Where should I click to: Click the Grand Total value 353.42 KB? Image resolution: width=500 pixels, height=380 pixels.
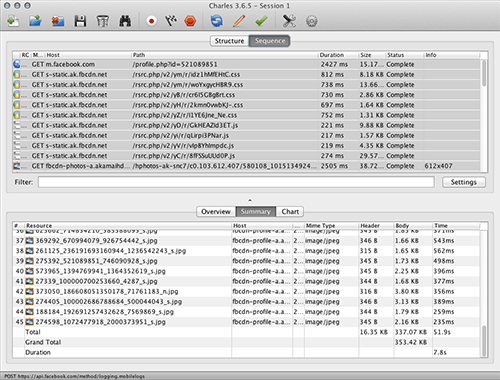coord(411,342)
